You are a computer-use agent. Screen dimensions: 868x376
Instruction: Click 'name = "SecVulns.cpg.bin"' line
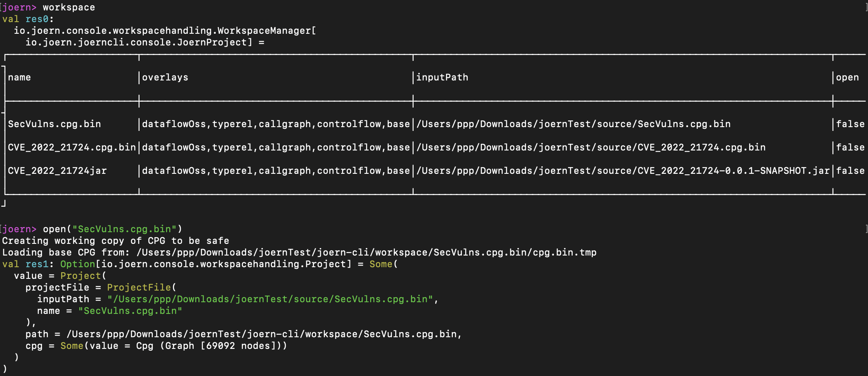click(110, 311)
